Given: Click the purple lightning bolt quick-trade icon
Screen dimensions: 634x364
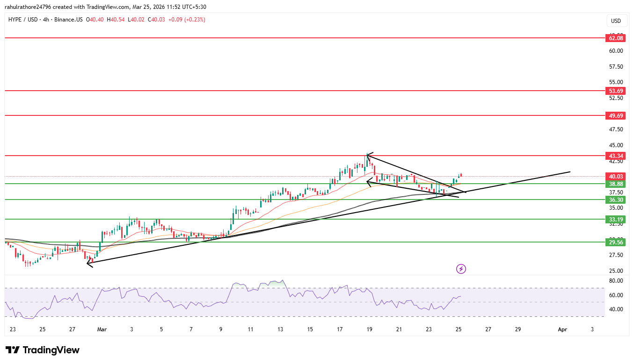Looking at the screenshot, I should [x=460, y=269].
